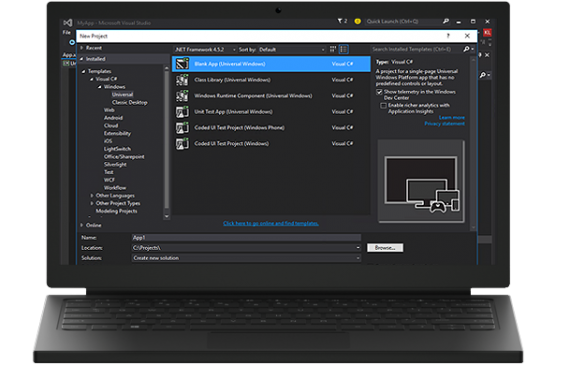Select the App.xaml document tab in Visual Studio

tap(69, 55)
